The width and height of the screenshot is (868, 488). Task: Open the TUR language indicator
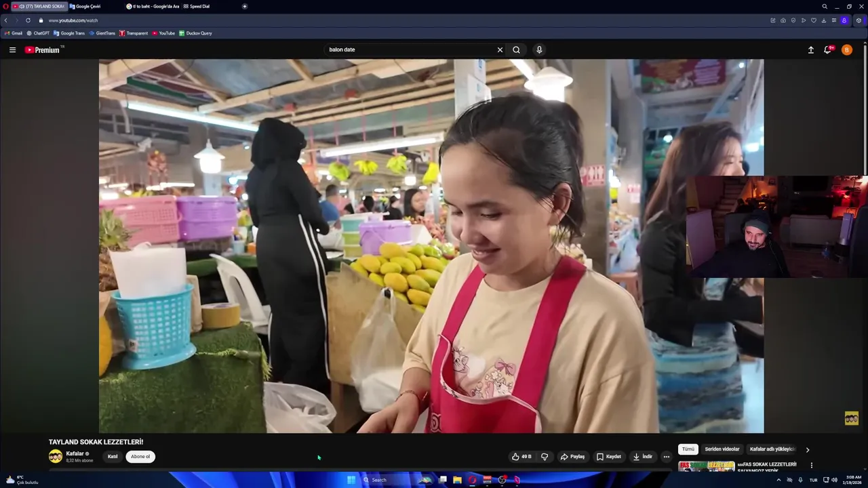813,480
